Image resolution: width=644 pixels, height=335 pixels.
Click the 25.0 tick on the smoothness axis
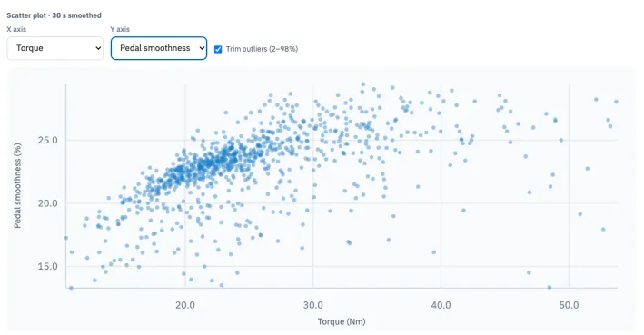(x=47, y=140)
